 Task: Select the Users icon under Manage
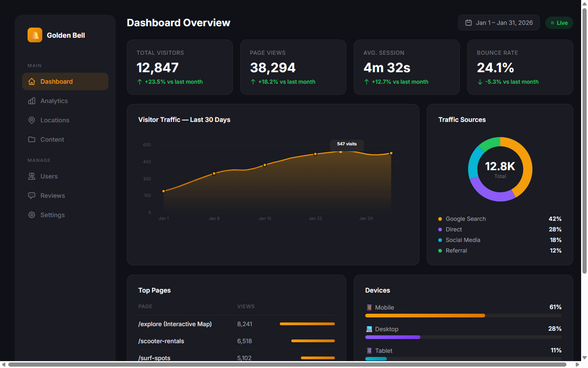(31, 176)
